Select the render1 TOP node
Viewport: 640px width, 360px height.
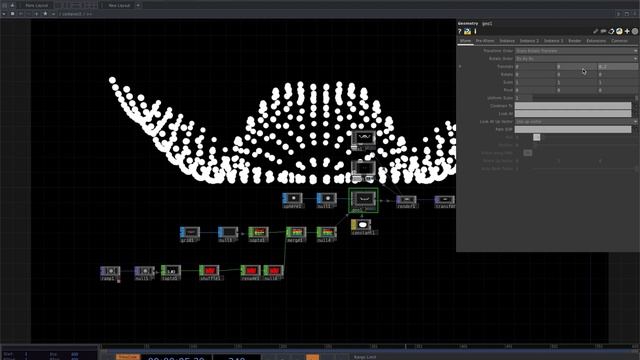(x=407, y=202)
